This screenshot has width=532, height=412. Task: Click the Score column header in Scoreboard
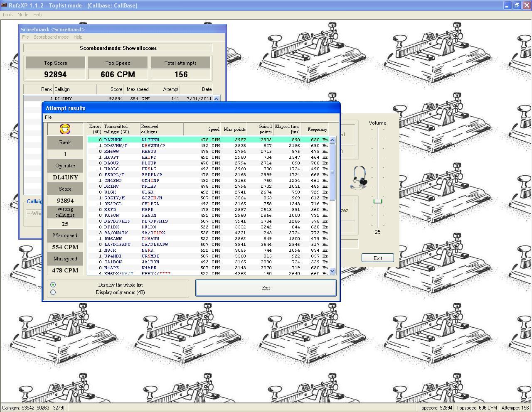click(110, 89)
